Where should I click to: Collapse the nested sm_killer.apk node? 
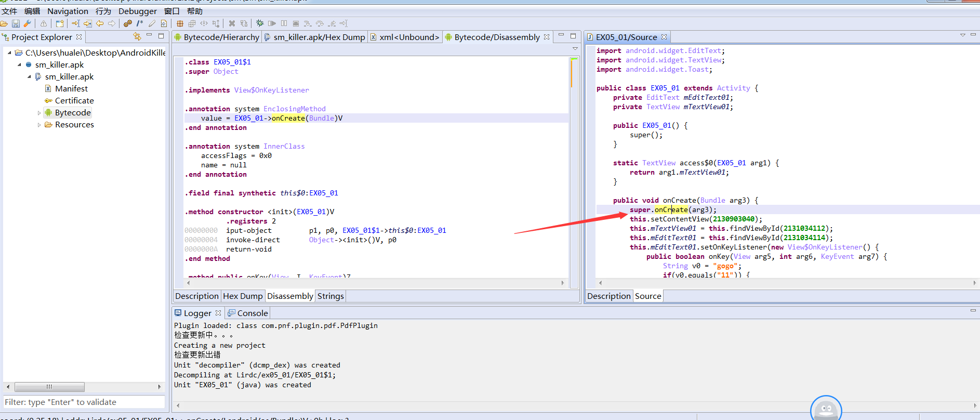29,76
